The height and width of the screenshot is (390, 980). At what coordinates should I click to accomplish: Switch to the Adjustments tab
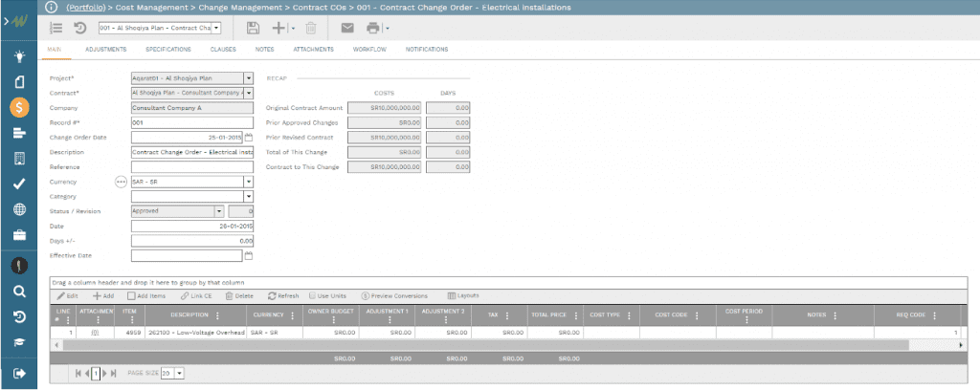click(105, 50)
